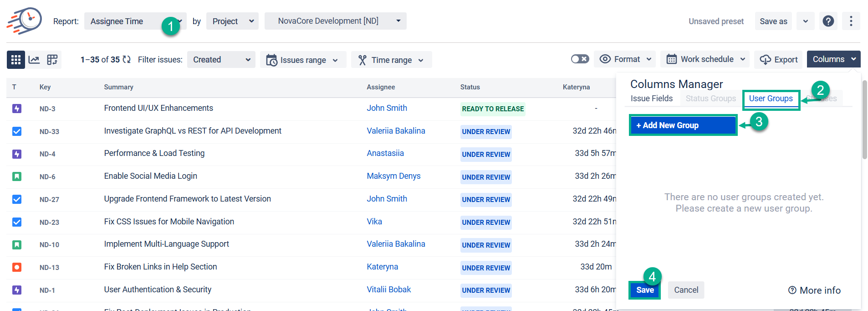Open the chart view icon
The image size is (868, 311).
(x=34, y=60)
